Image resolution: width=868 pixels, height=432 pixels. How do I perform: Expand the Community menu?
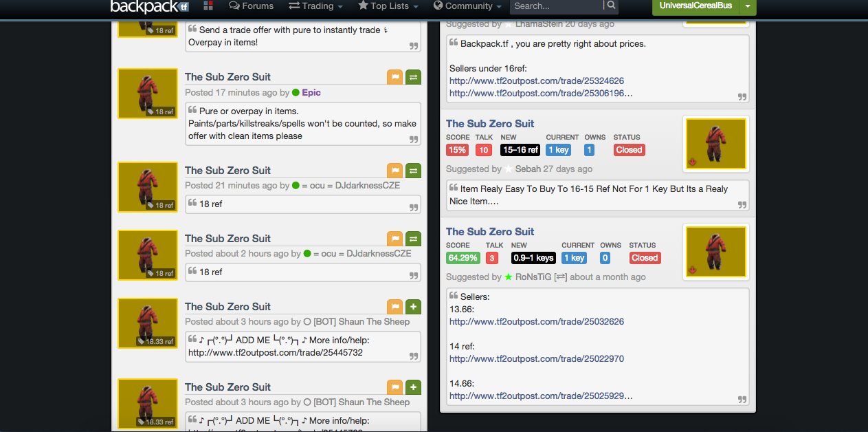(467, 6)
